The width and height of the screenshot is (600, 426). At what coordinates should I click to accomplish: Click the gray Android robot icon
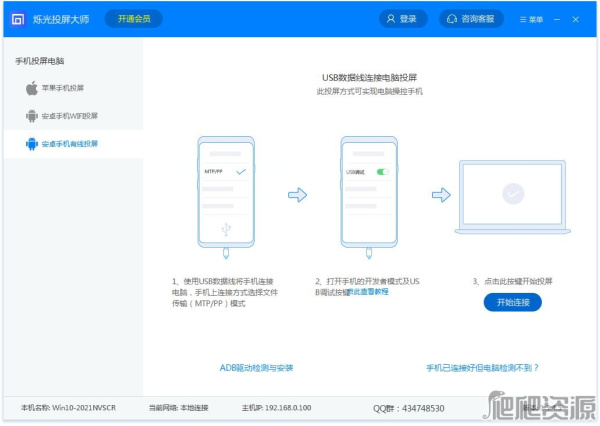pos(32,116)
